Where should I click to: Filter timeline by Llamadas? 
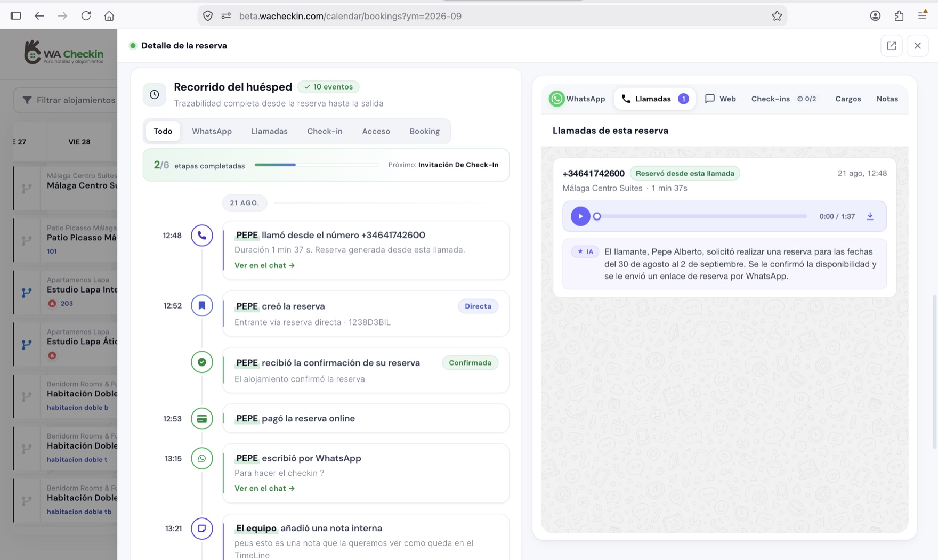tap(269, 131)
